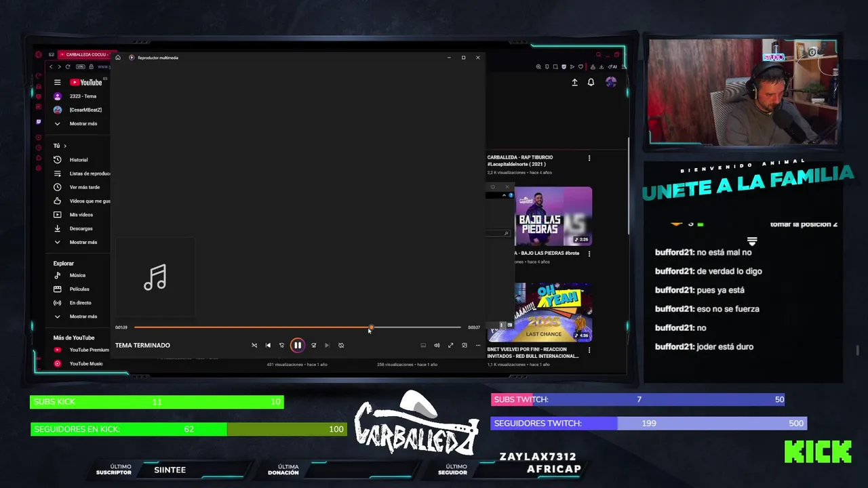The height and width of the screenshot is (488, 868).
Task: Click the YouTube upload arrow icon
Action: click(574, 82)
